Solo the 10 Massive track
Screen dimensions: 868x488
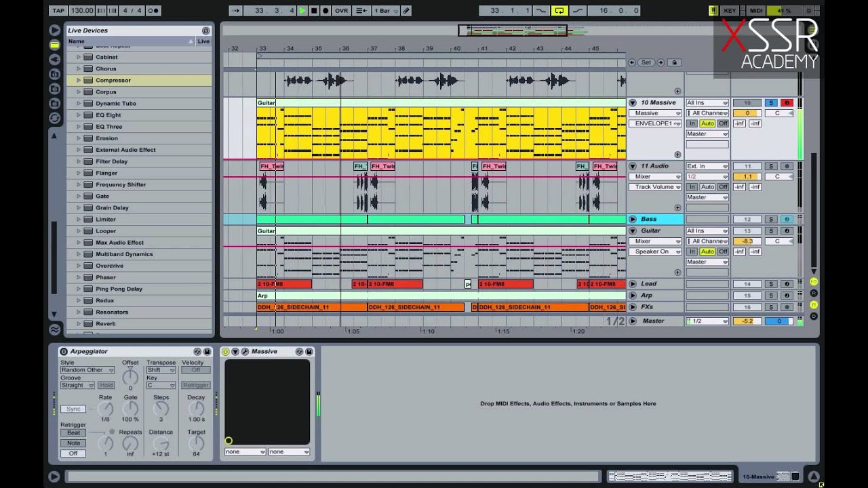point(771,103)
